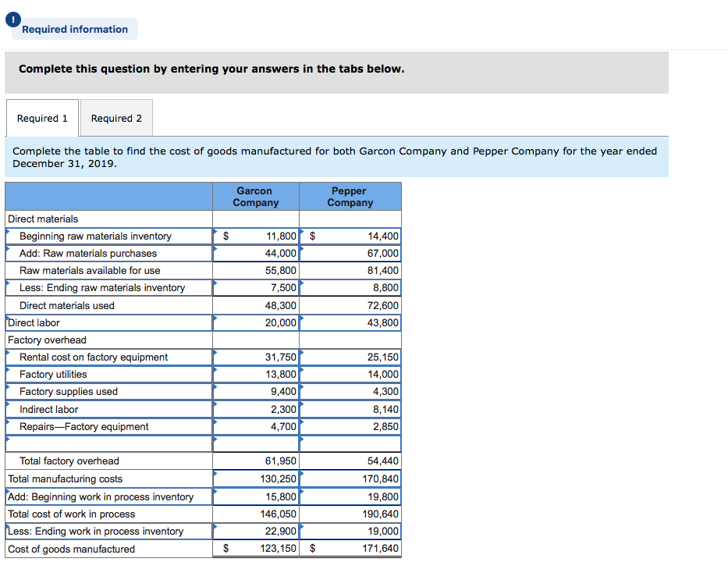Click Garcon repairs factory equipment 4,700
728x562 pixels.
click(x=256, y=426)
